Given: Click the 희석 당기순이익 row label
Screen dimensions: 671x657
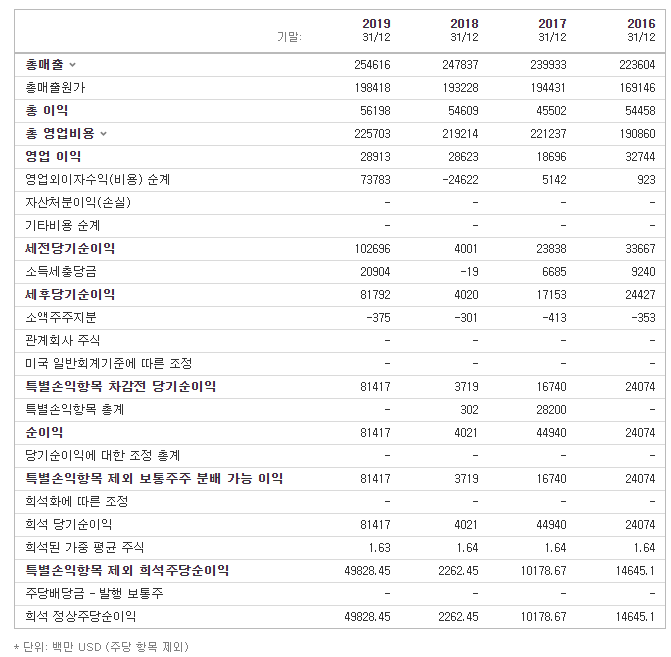Looking at the screenshot, I should point(68,525).
